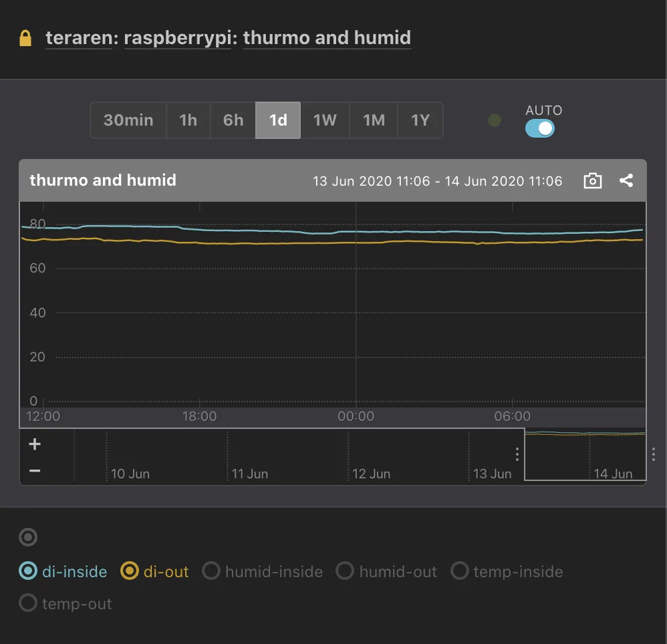Click the selected range in overview timeline
Viewport: 667px width, 644px height.
coord(585,454)
